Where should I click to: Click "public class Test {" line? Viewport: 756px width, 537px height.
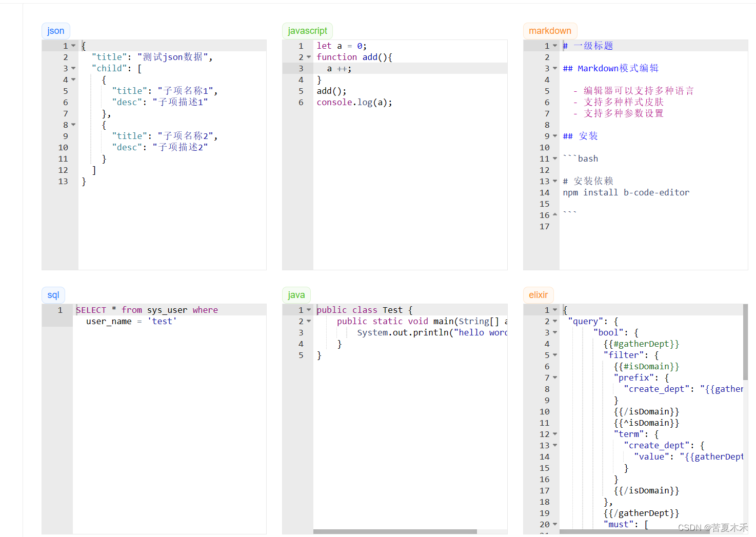(365, 310)
